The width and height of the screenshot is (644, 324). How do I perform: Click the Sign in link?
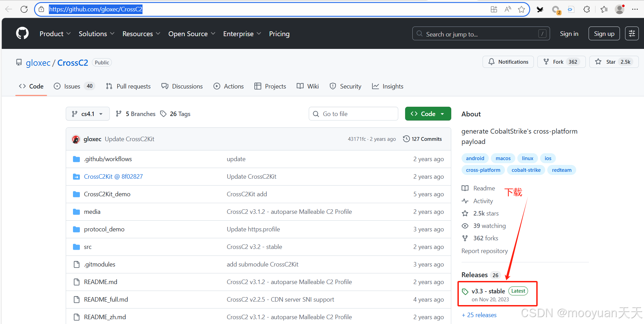click(x=569, y=34)
